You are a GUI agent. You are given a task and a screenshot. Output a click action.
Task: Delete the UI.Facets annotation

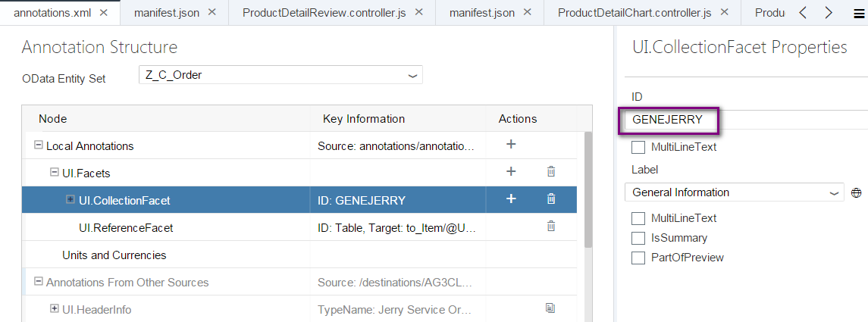click(x=551, y=171)
